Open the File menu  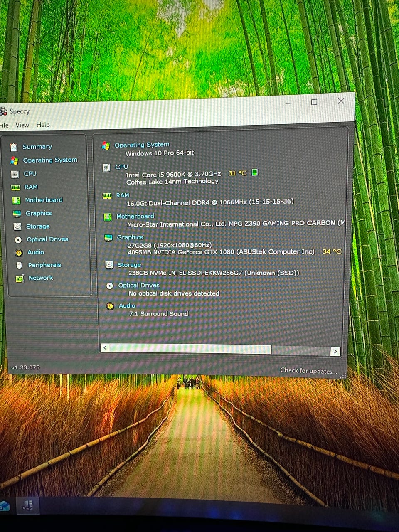(x=4, y=125)
